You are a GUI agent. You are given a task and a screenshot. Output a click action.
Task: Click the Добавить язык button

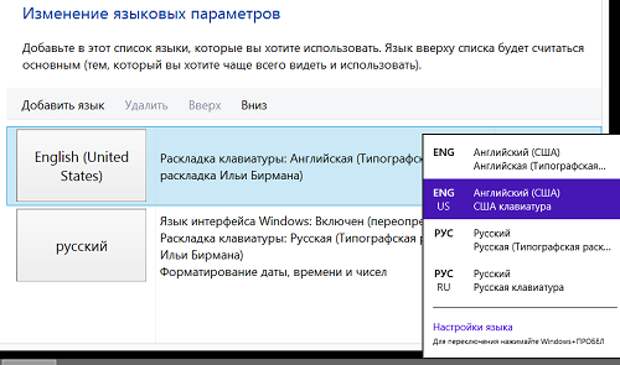click(62, 105)
